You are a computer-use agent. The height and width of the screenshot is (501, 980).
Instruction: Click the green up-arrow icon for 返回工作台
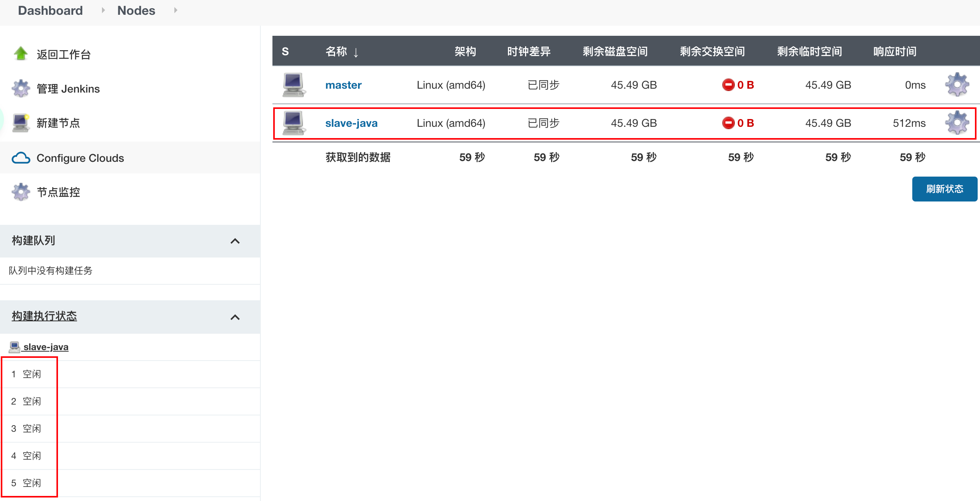coord(21,54)
